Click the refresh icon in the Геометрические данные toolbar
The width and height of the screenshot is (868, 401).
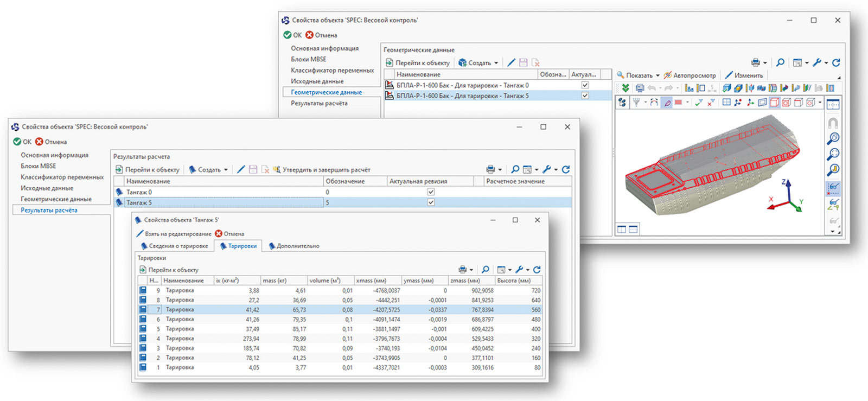pos(836,62)
